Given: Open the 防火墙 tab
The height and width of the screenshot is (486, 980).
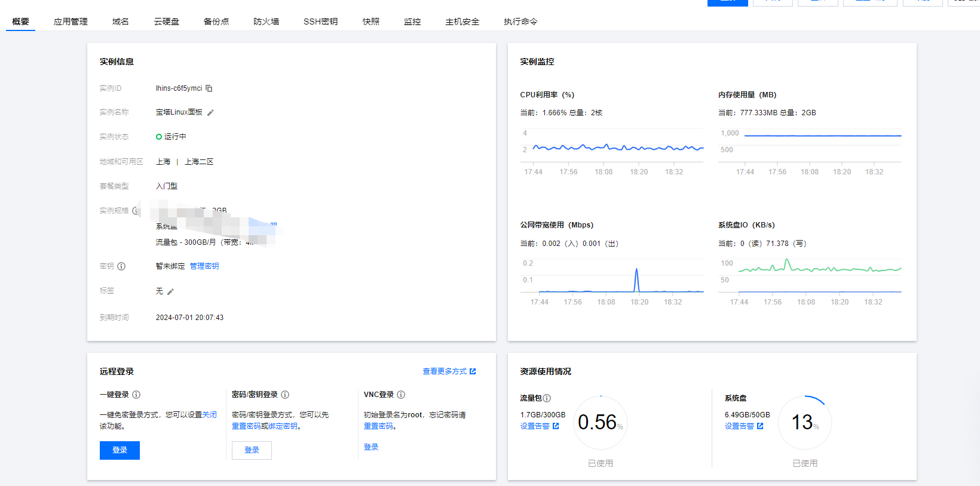Looking at the screenshot, I should pos(267,21).
